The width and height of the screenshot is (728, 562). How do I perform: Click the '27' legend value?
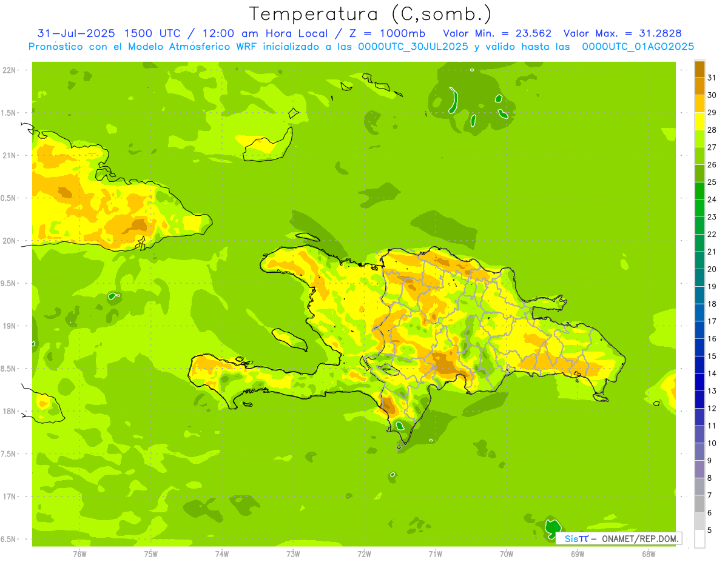point(712,147)
